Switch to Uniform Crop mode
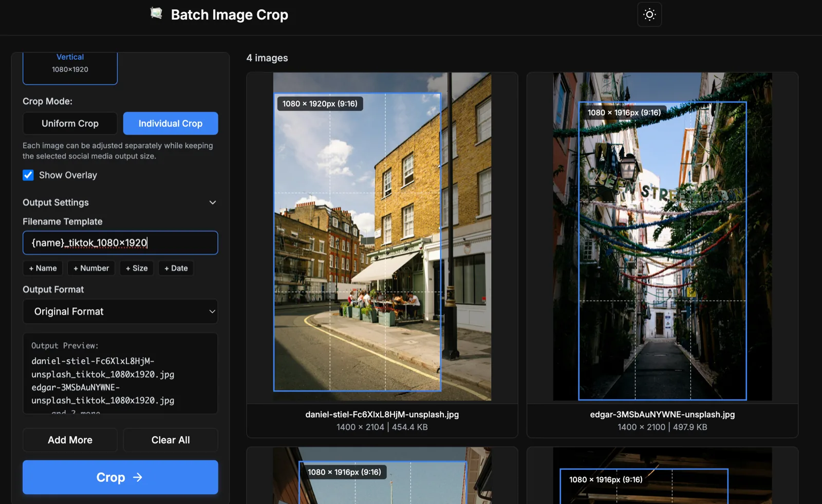The width and height of the screenshot is (822, 504). click(x=70, y=123)
